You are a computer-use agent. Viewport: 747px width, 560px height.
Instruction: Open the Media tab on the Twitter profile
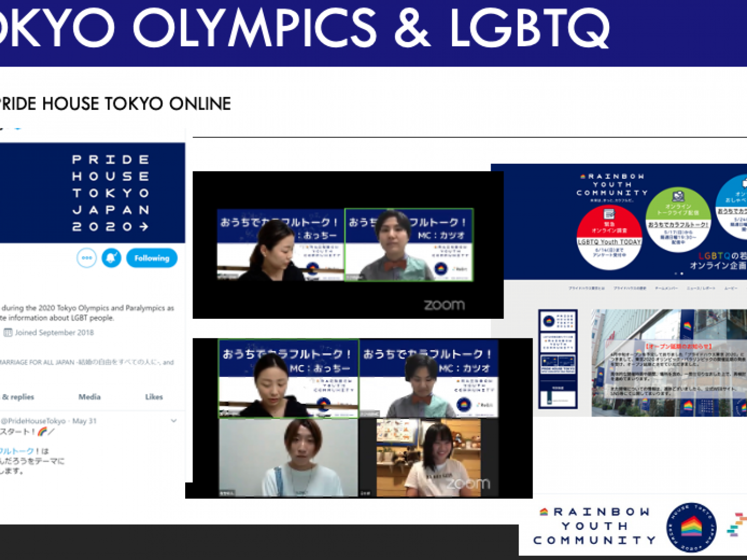(x=89, y=397)
